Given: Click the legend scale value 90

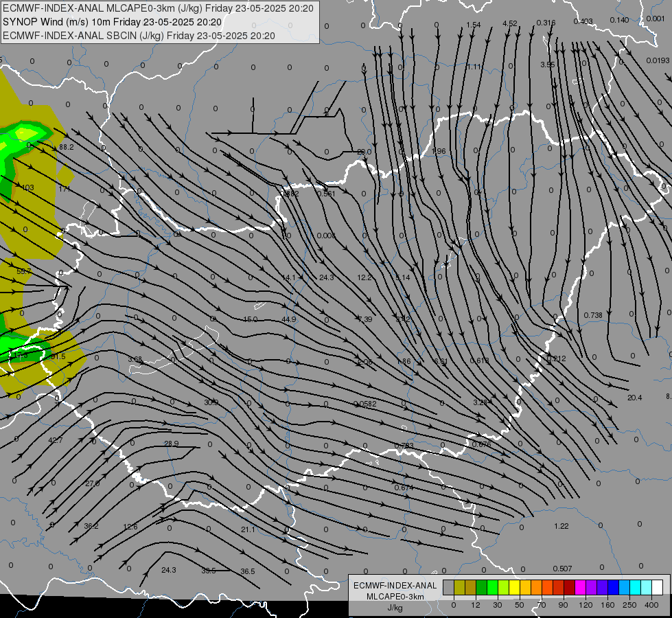Looking at the screenshot, I should (563, 605).
